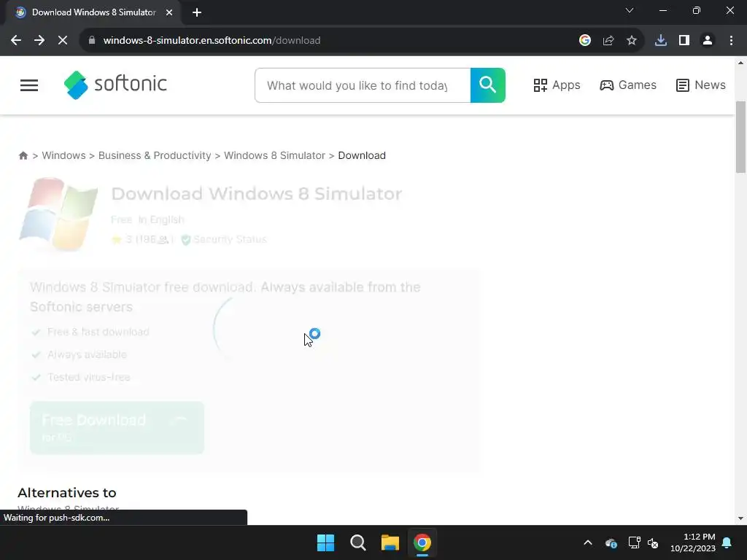Click the Softonic logo
747x560 pixels.
(x=115, y=85)
